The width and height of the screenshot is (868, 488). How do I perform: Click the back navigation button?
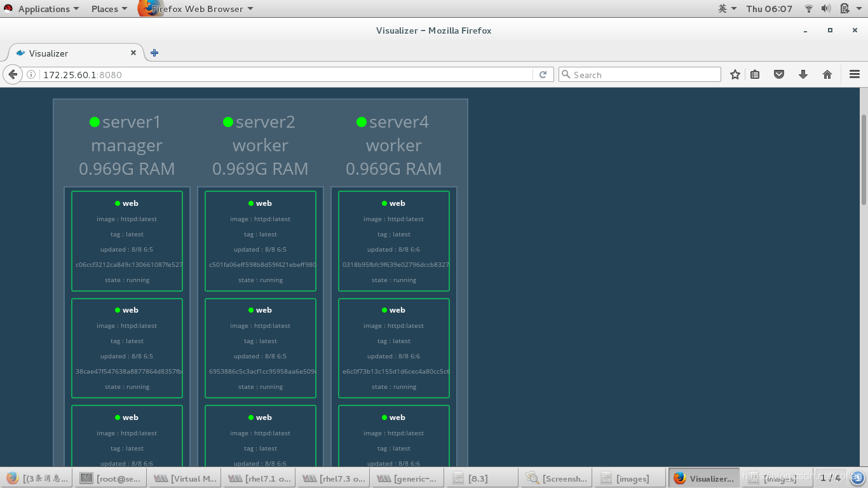pyautogui.click(x=13, y=74)
